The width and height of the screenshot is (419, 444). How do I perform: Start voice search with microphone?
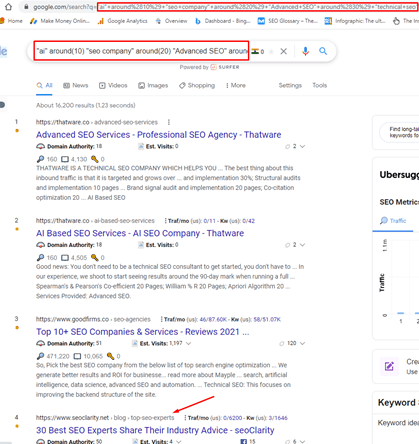click(305, 51)
